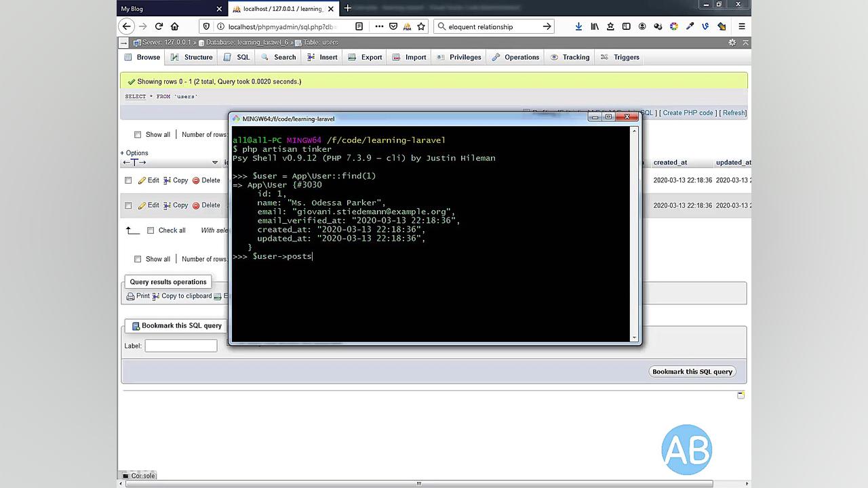Close the My Blog tab
Screen dimensions: 868x488
219,9
